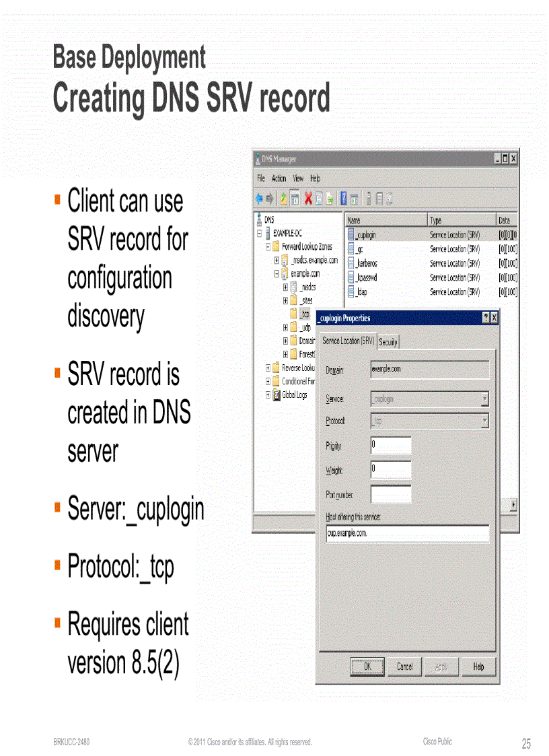Screen dimensions: 549x756
Task: Switch to the Security tab
Action: click(x=388, y=341)
